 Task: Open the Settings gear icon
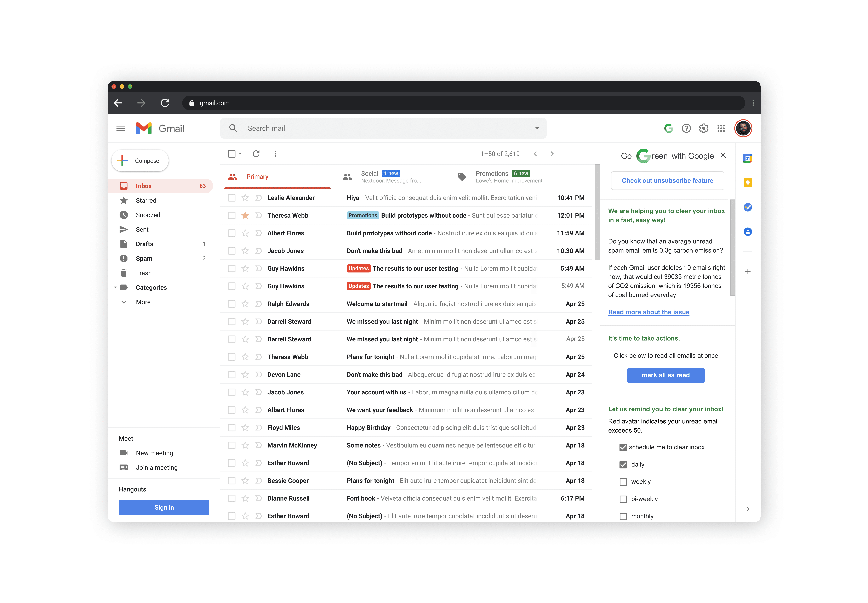(703, 128)
